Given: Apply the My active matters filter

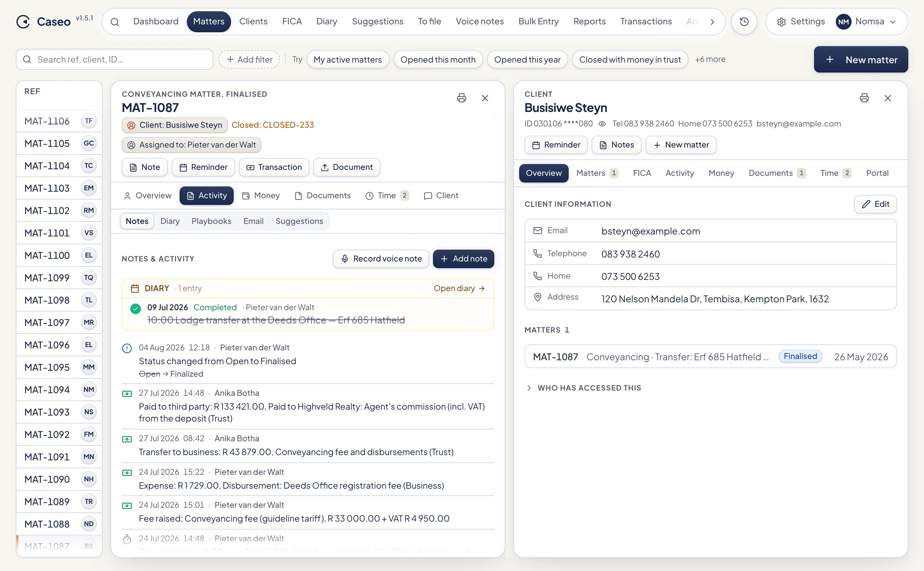Looking at the screenshot, I should (x=347, y=59).
